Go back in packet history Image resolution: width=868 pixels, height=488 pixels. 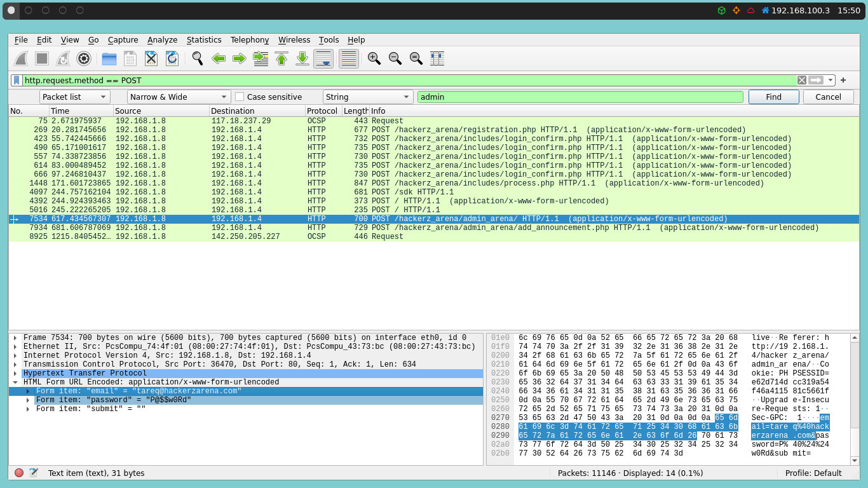pos(219,58)
